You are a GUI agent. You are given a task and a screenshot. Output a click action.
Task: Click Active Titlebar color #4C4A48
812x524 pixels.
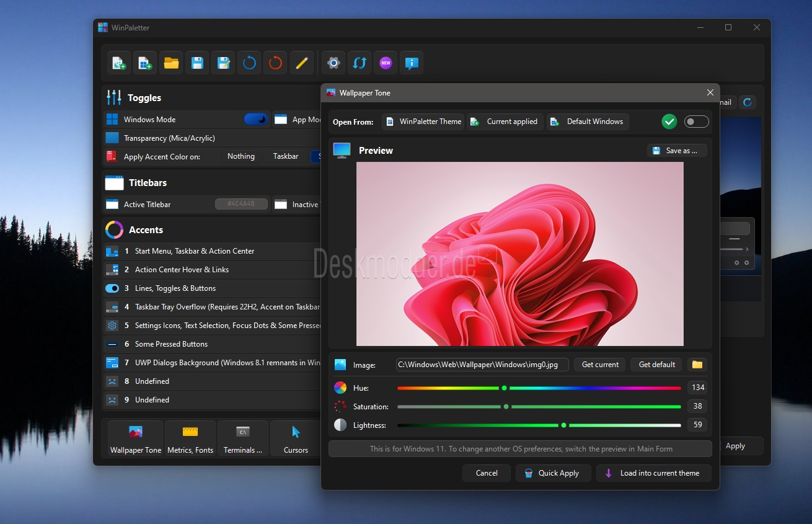241,203
